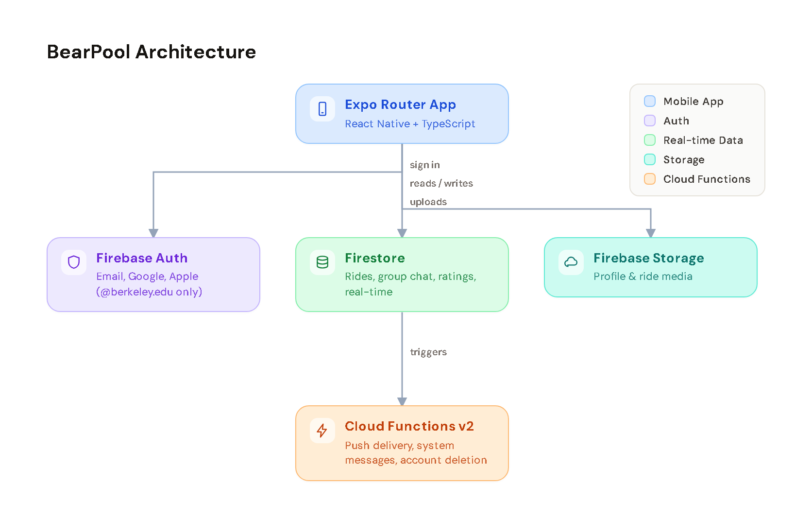Click the Firebase Auth heading
The width and height of the screenshot is (812, 520).
(x=142, y=258)
